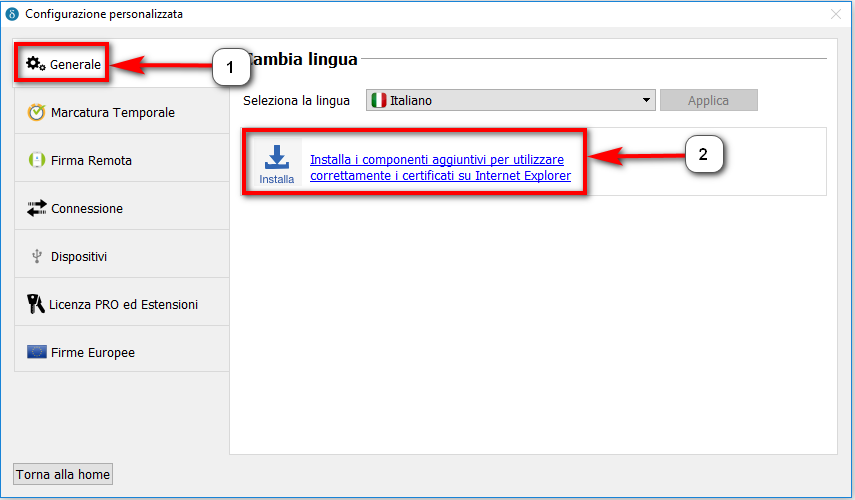Open the language dropdown showing Italiano

(x=510, y=100)
